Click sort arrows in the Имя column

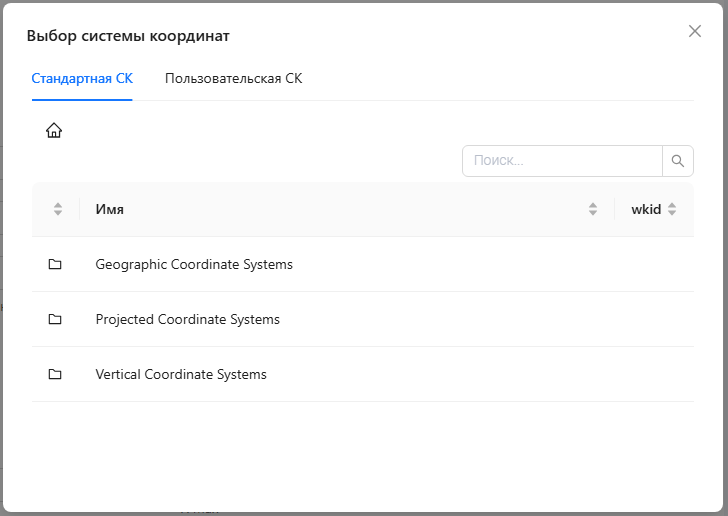(x=593, y=209)
